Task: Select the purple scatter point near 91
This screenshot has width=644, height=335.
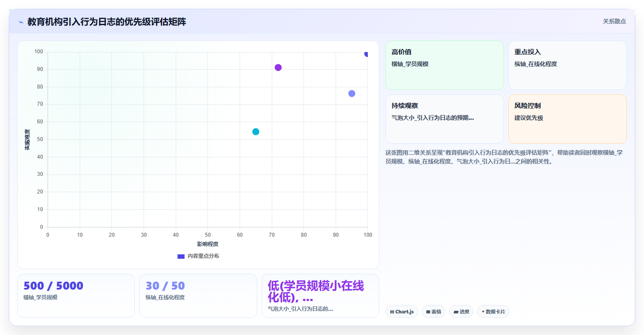Action: pos(278,67)
